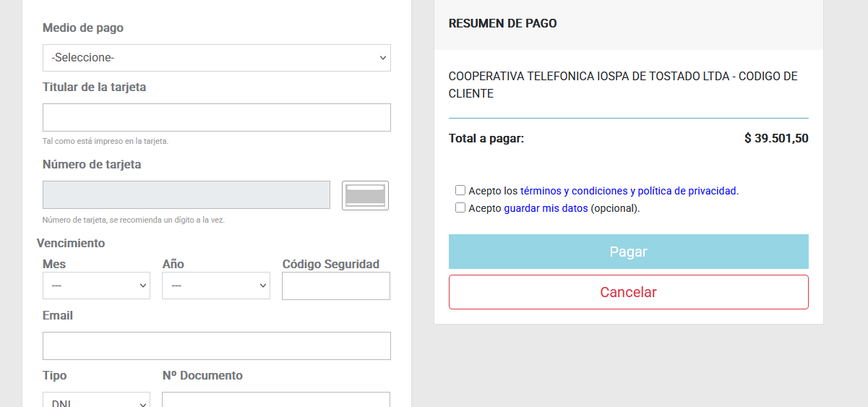Open the Año expiration dropdown
This screenshot has height=407, width=868.
coord(215,286)
